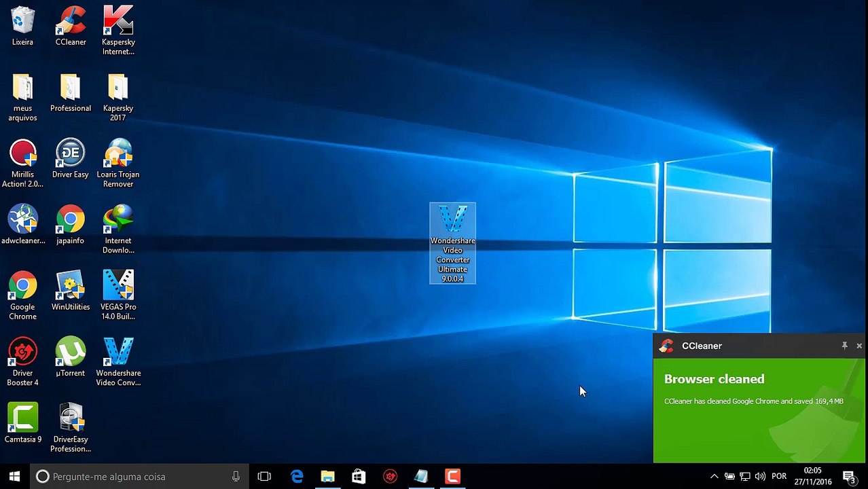Open the clock and date flyout

(813, 477)
